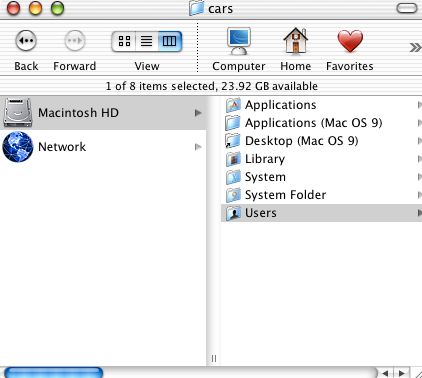Screen dimensions: 422x378
Task: Expand Macintosh HD using its arrow
Action: (x=198, y=113)
